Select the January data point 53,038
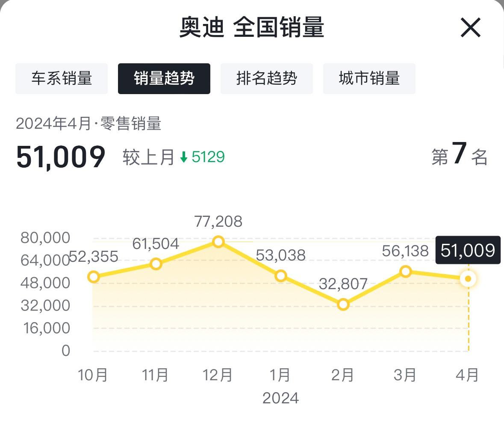Viewport: 504px width, 438px height. [280, 276]
